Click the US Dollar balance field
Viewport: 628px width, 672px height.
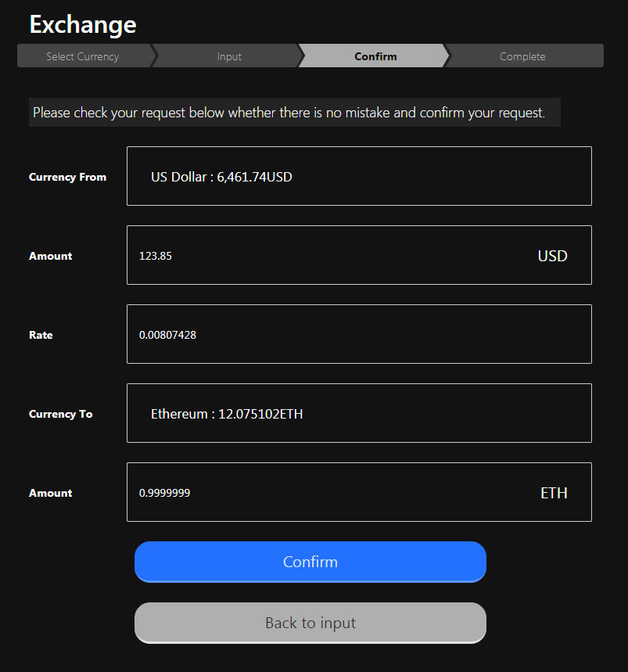tap(359, 177)
